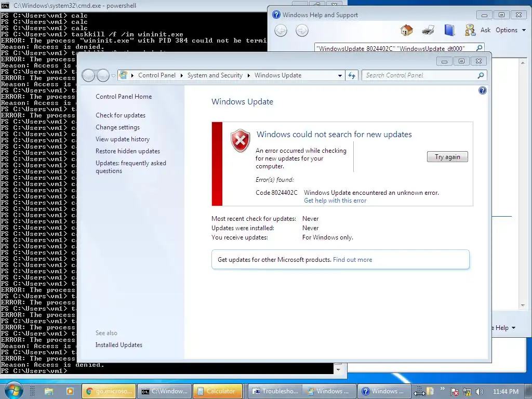Refresh the Windows Update page
Image resolution: width=532 pixels, height=399 pixels.
pyautogui.click(x=352, y=75)
